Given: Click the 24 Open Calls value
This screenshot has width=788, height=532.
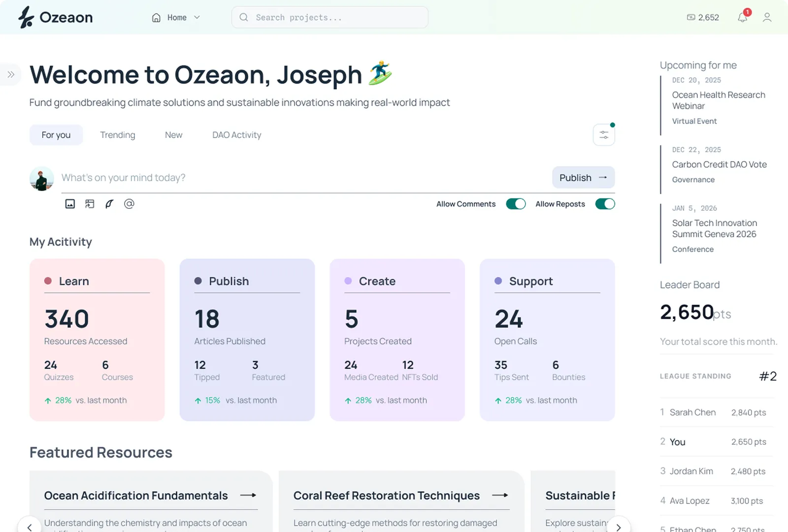Looking at the screenshot, I should click(509, 319).
